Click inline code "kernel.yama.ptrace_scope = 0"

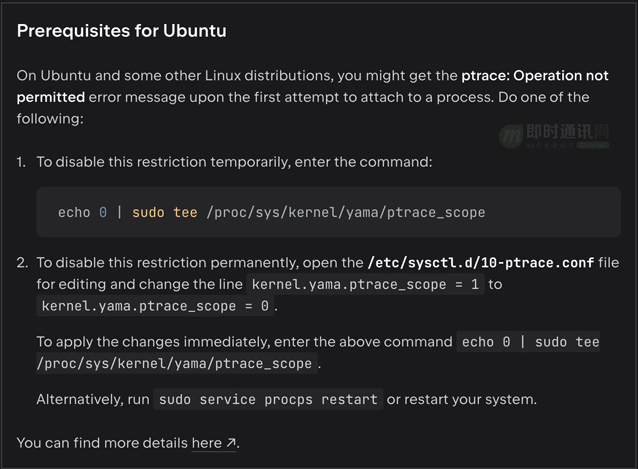(x=155, y=306)
